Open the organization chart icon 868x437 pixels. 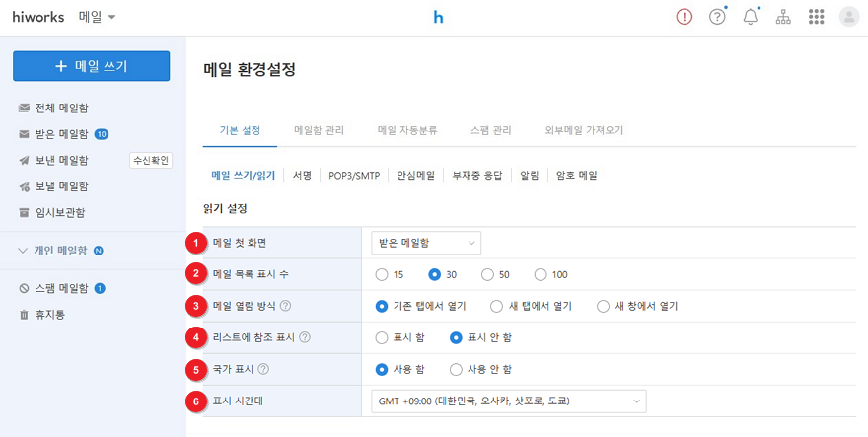pos(783,17)
